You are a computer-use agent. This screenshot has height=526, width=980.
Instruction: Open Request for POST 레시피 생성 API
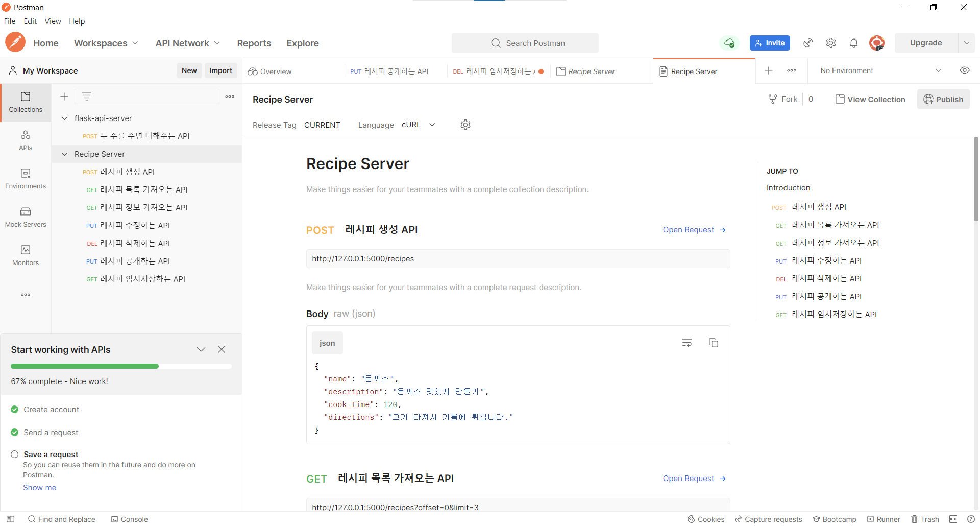[x=694, y=230]
